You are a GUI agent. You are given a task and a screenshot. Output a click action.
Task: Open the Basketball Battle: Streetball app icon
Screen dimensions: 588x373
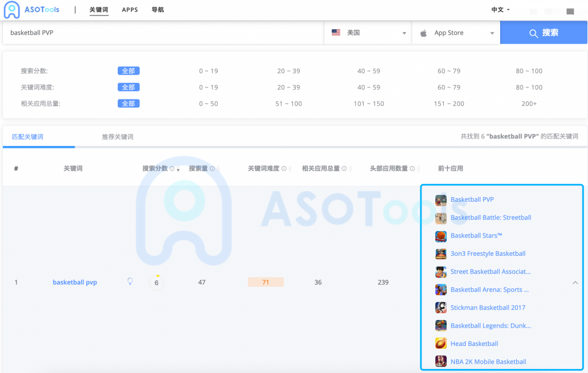pyautogui.click(x=440, y=218)
